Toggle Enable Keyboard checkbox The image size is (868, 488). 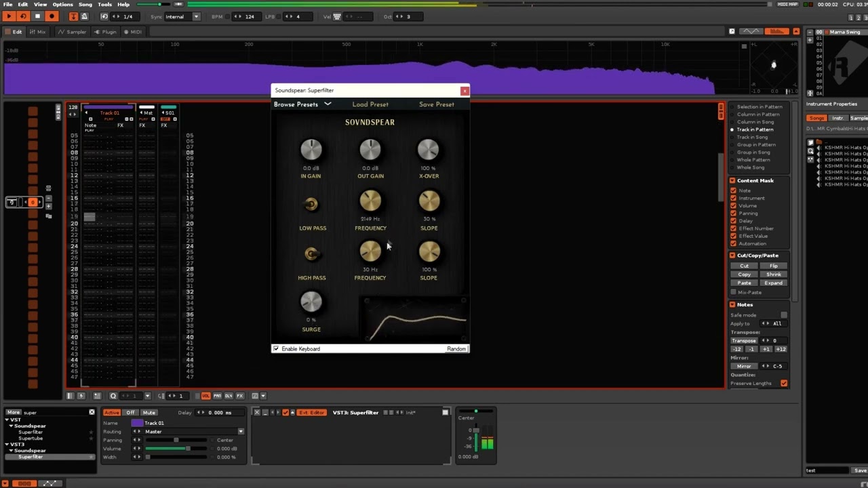[276, 348]
